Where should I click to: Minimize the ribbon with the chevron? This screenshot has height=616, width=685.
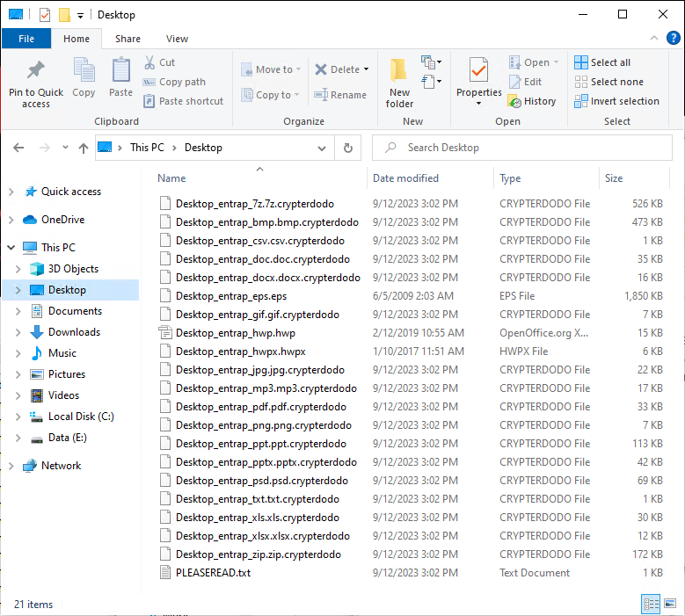[654, 38]
